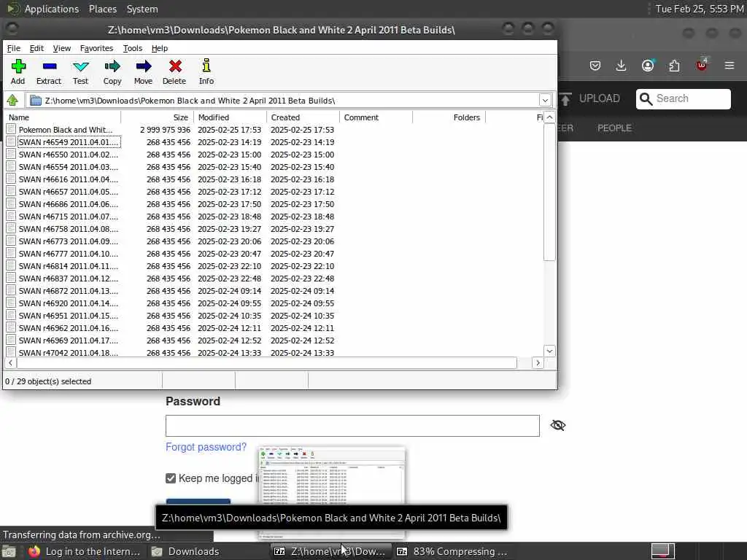Click the clock showing Tue Feb 25
The image size is (747, 560).
699,9
